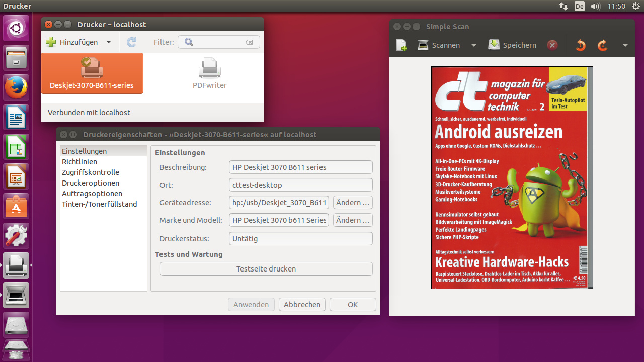Click Abbrechen in printer properties

pyautogui.click(x=302, y=305)
